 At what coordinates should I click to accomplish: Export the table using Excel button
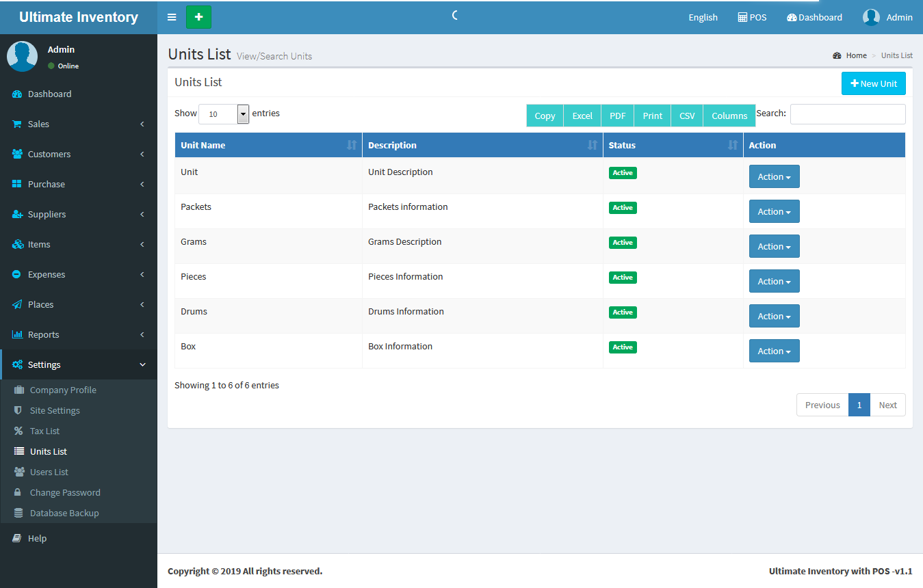(582, 116)
